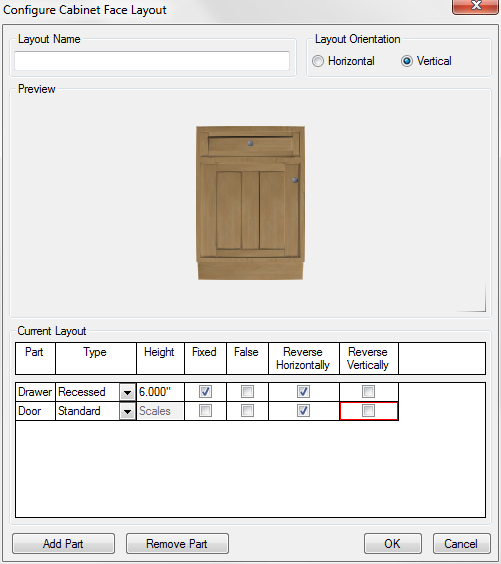Select the Drawer part cell
The height and width of the screenshot is (564, 501).
(x=35, y=392)
